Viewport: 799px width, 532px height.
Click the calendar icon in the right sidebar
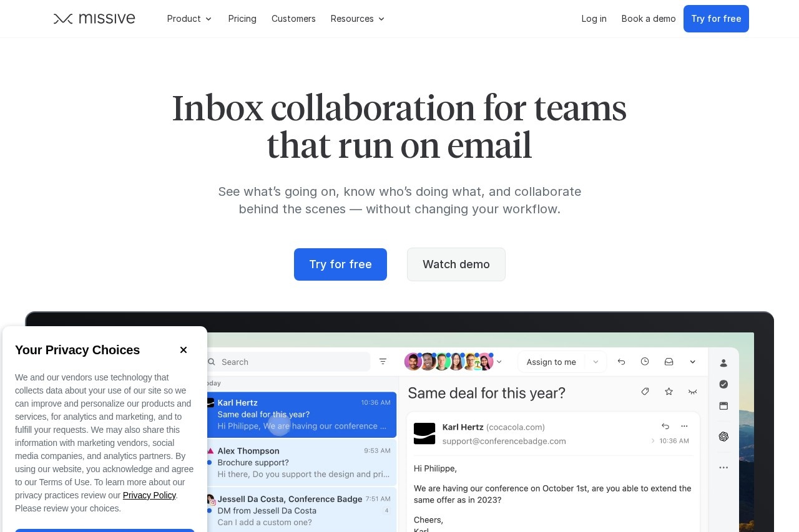[x=723, y=406]
